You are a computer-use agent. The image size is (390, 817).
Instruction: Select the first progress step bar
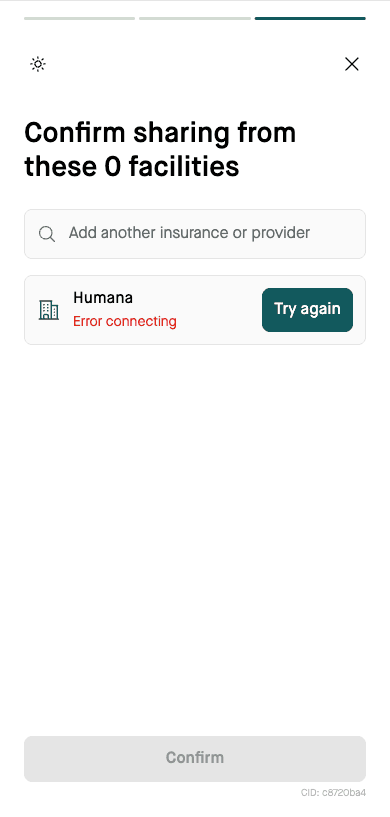[80, 19]
